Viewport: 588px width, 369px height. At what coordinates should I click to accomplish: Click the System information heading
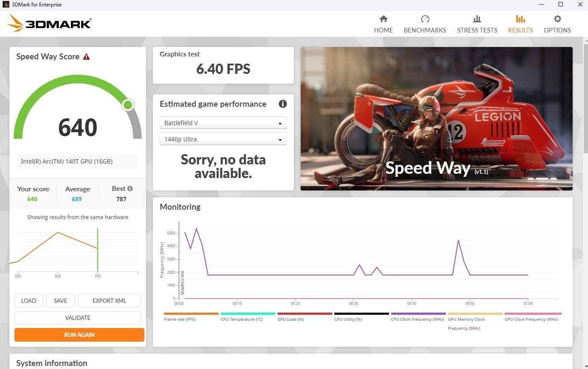click(x=52, y=363)
